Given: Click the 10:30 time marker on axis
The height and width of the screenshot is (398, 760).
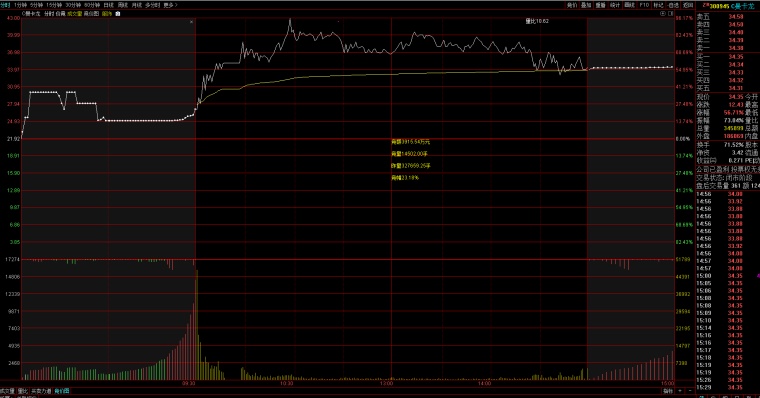Looking at the screenshot, I should 287,383.
